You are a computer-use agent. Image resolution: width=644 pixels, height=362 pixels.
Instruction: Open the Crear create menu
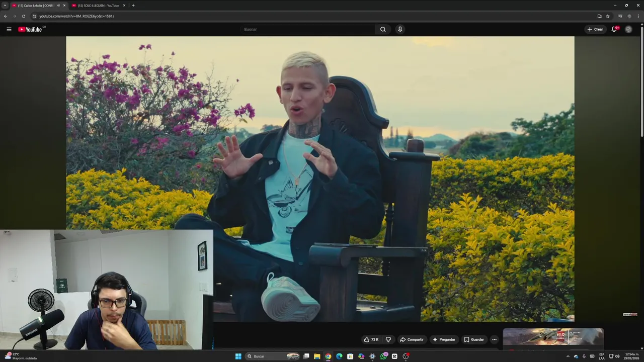[595, 29]
